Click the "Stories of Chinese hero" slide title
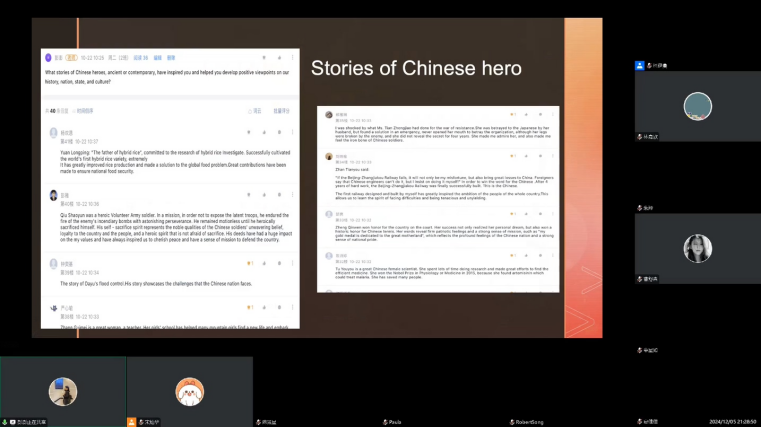The image size is (761, 427). (x=416, y=69)
